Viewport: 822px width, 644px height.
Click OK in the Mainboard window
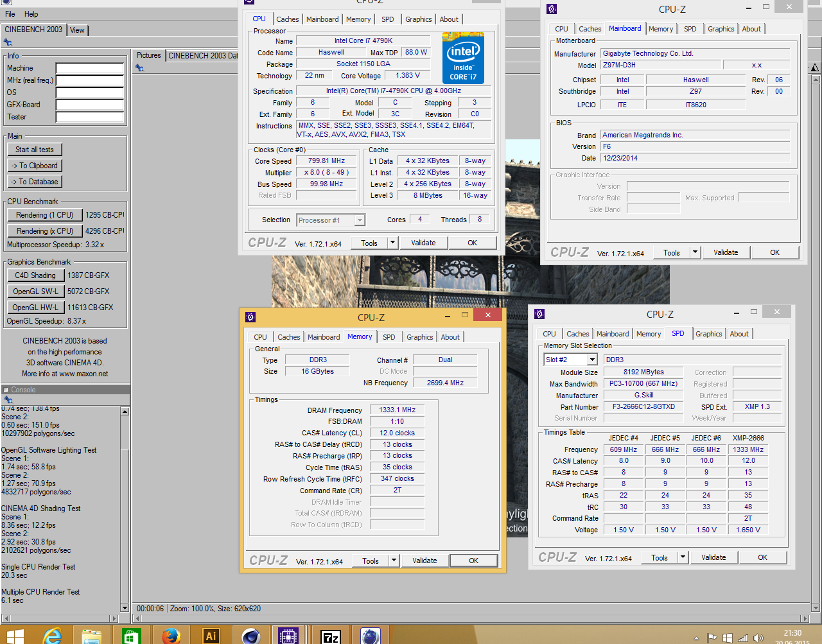tap(775, 252)
